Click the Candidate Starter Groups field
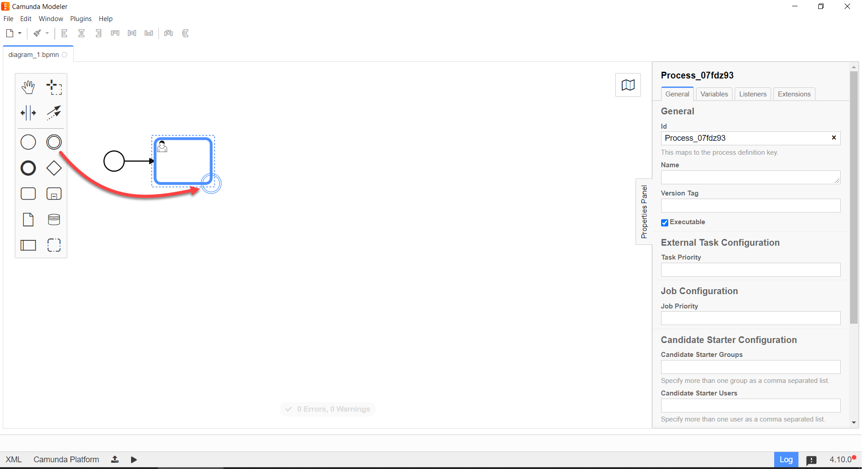The image size is (868, 469). pos(750,367)
